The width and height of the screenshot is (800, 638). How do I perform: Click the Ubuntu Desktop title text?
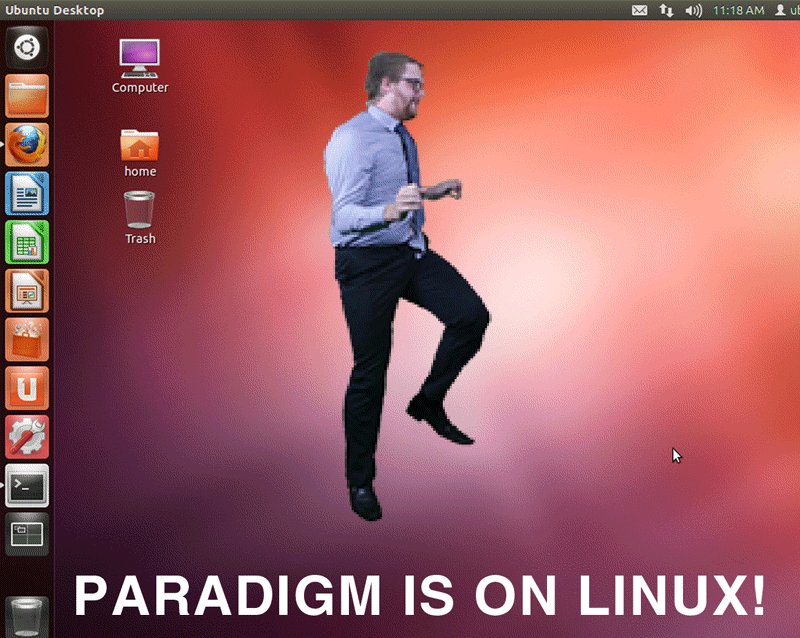(x=54, y=10)
